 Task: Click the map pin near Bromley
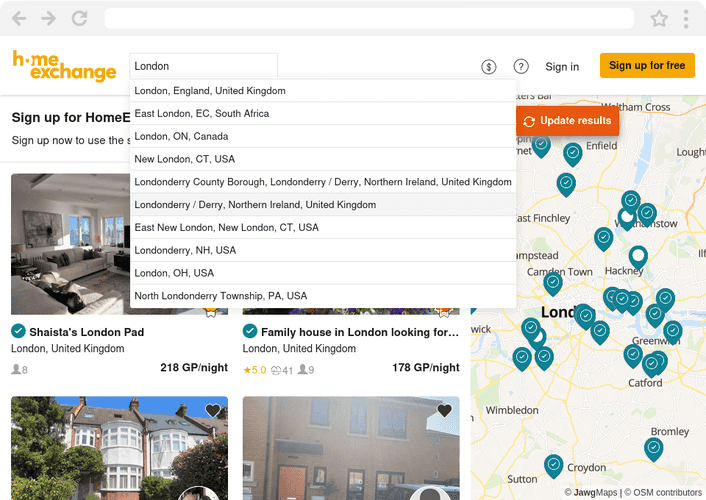pos(653,449)
